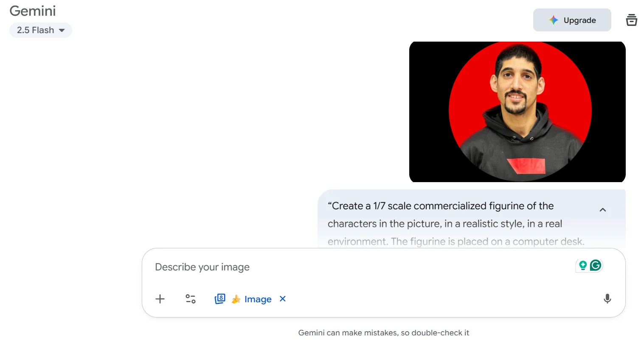Activate the microphone voice input
Screen dimensions: 644x346
[x=607, y=299]
